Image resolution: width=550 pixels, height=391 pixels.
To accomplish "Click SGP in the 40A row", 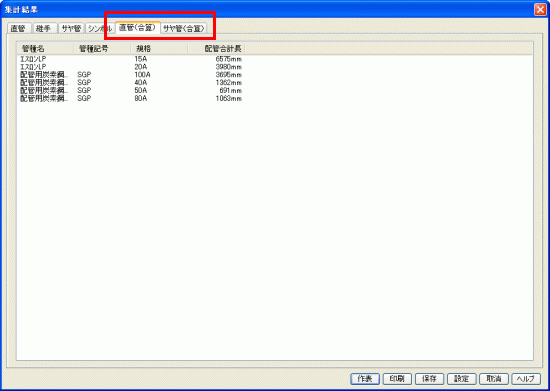I will (84, 82).
